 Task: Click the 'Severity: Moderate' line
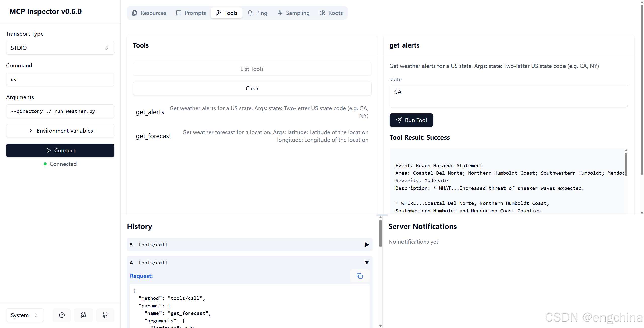pos(422,180)
